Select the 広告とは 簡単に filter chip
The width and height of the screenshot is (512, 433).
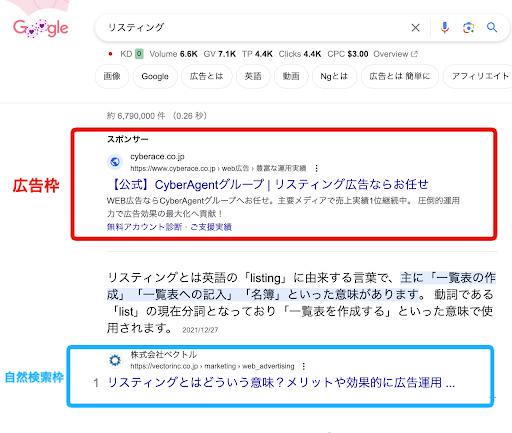400,76
